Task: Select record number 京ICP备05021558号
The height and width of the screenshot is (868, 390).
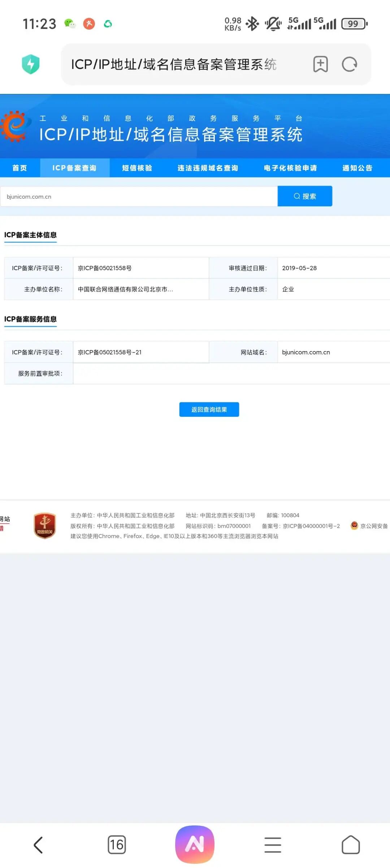Action: pos(105,268)
